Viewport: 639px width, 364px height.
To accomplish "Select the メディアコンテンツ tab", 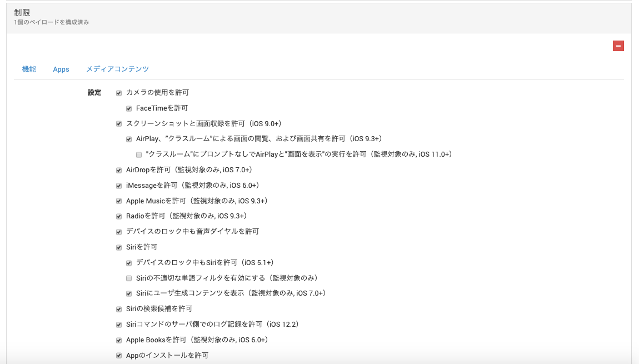I will 117,69.
